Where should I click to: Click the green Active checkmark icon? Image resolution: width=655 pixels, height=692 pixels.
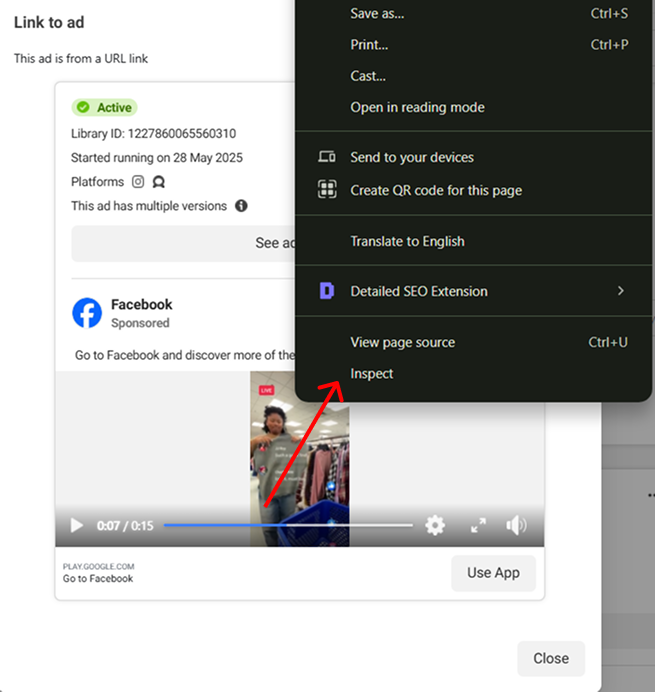pos(83,107)
